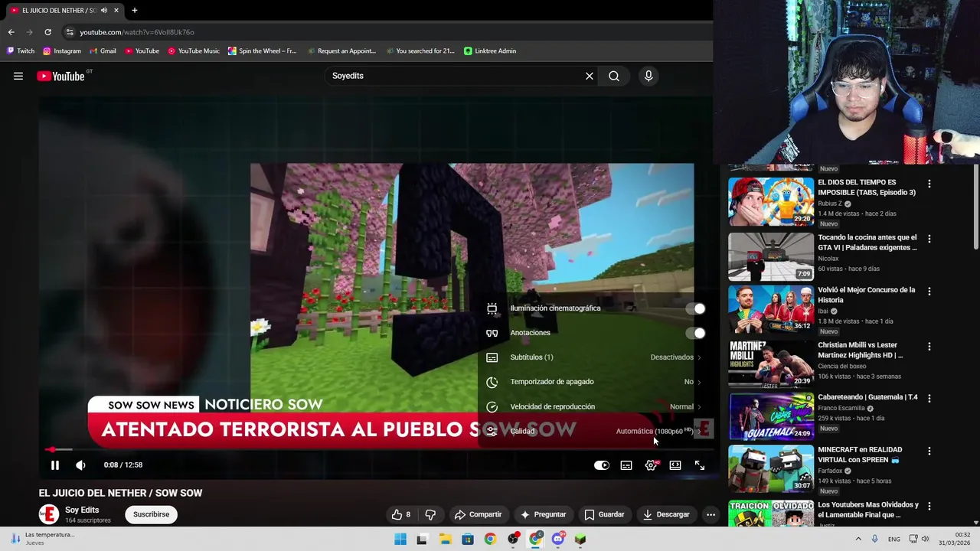Start voice search with microphone
Image resolution: width=980 pixels, height=551 pixels.
(x=648, y=76)
